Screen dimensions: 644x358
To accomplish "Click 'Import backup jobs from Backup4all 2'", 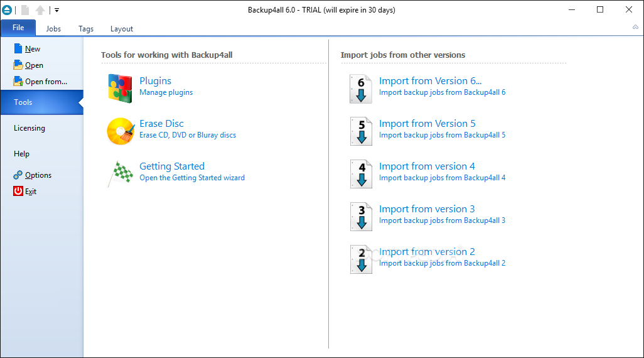I will 442,263.
